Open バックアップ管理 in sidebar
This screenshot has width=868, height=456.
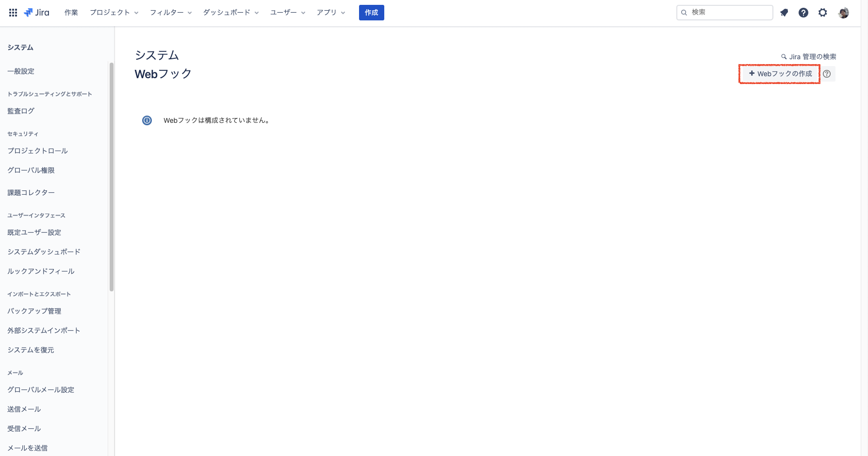coord(34,311)
